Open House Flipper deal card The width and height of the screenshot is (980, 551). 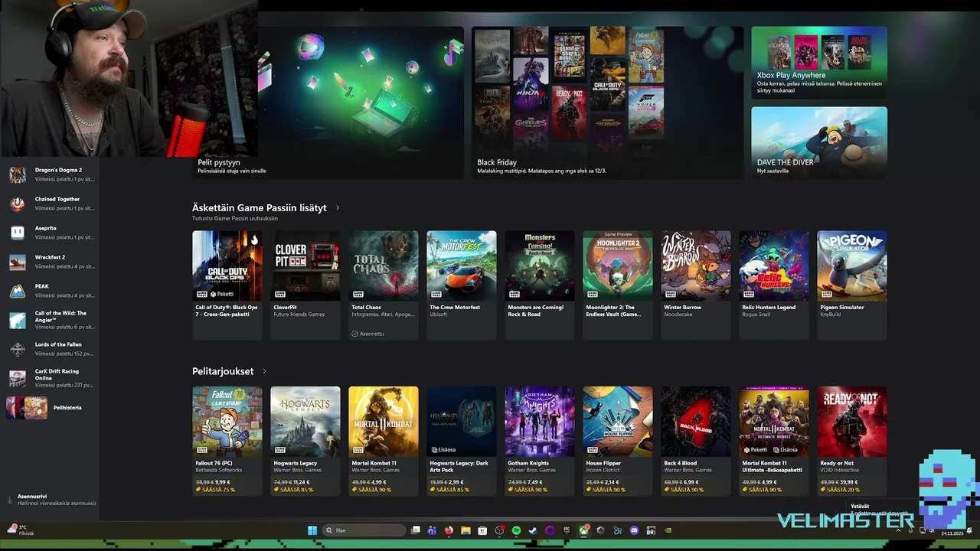pos(618,441)
